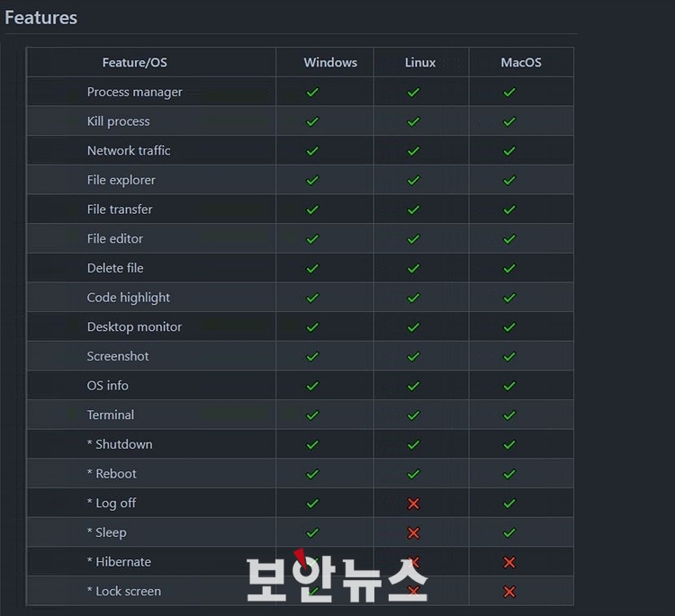675x616 pixels.
Task: Click the Windows checkmark for Reboot
Action: 312,474
